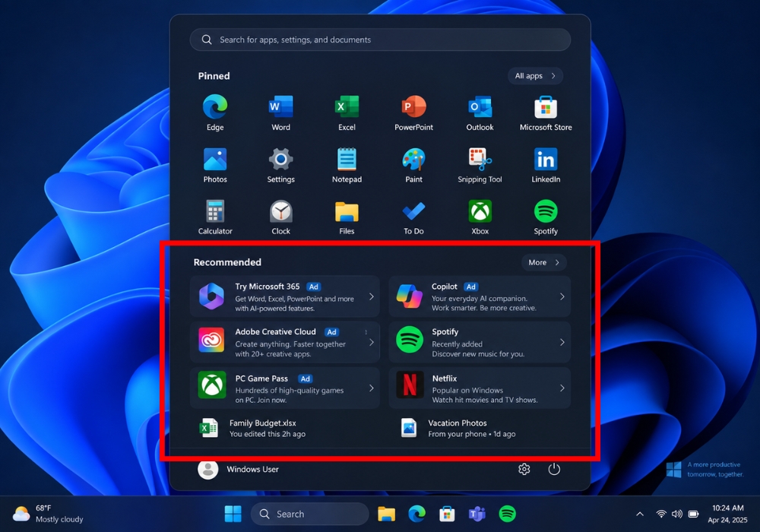Open Settings from the pinned apps grid
Image resolution: width=760 pixels, height=532 pixels.
point(280,165)
